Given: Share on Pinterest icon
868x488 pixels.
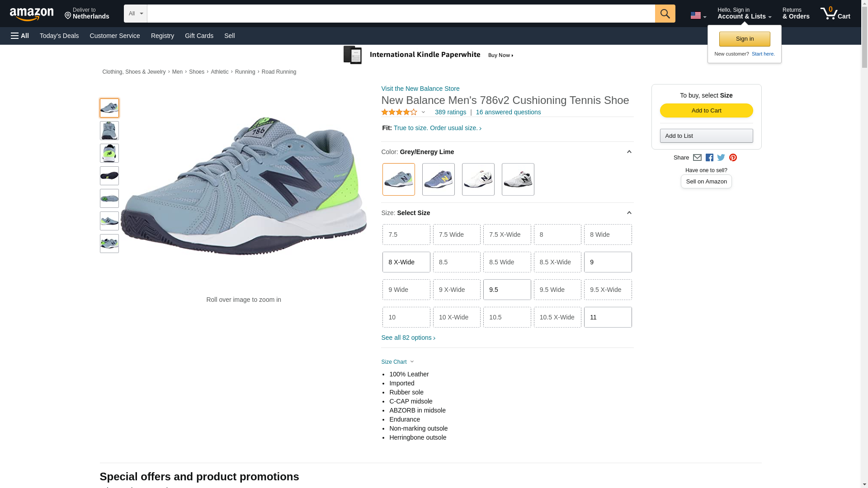Looking at the screenshot, I should pos(733,158).
